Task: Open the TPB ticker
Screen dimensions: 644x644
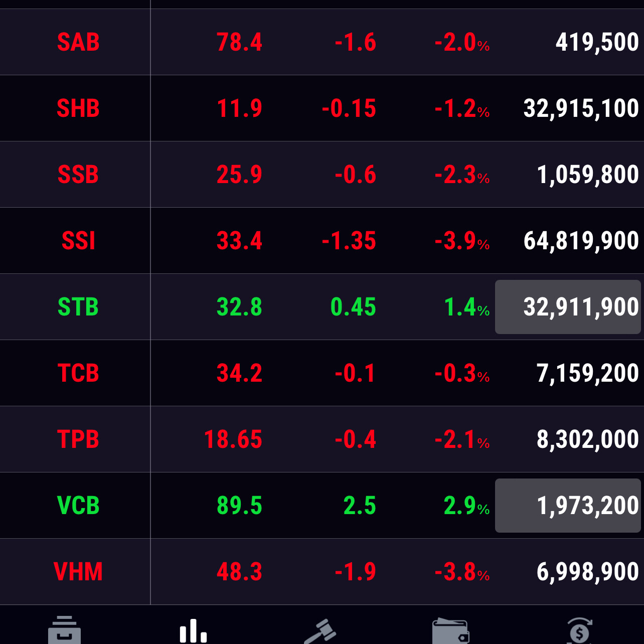Action: click(x=78, y=439)
